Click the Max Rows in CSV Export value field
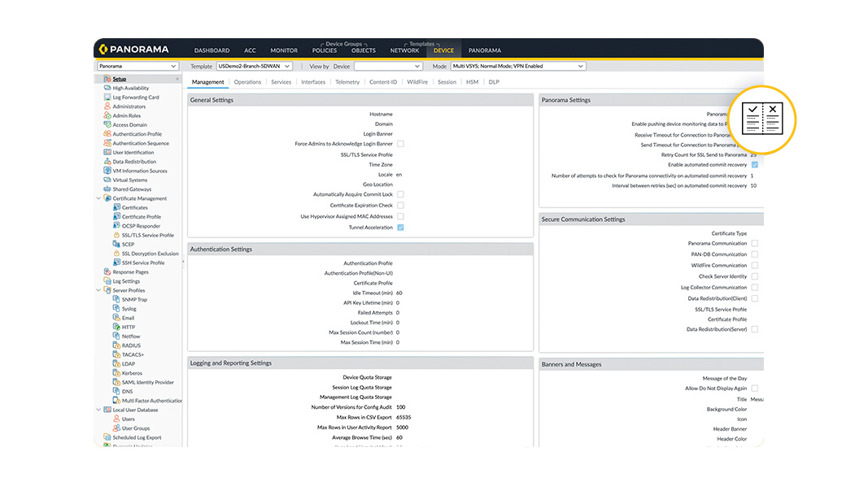 403,417
